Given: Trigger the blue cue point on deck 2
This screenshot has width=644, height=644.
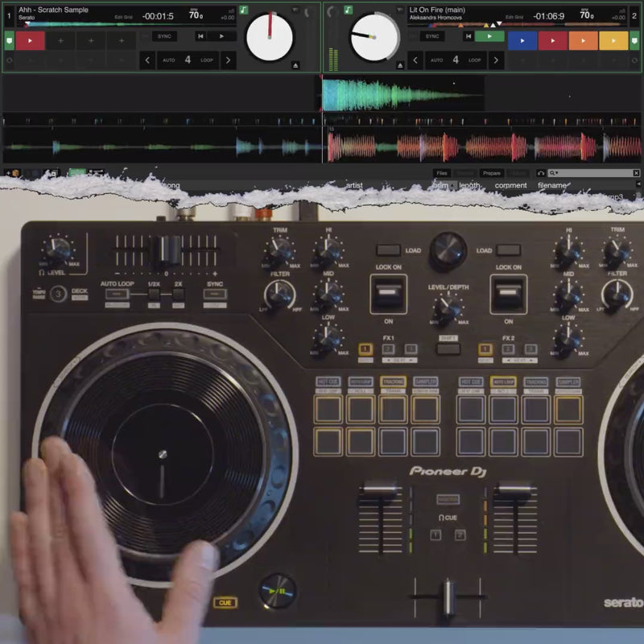Looking at the screenshot, I should (x=522, y=41).
